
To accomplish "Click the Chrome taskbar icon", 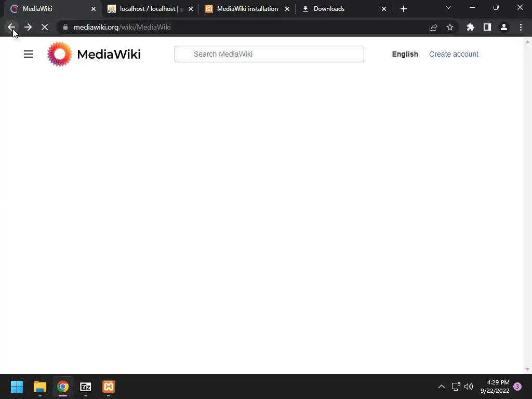I will pyautogui.click(x=63, y=387).
